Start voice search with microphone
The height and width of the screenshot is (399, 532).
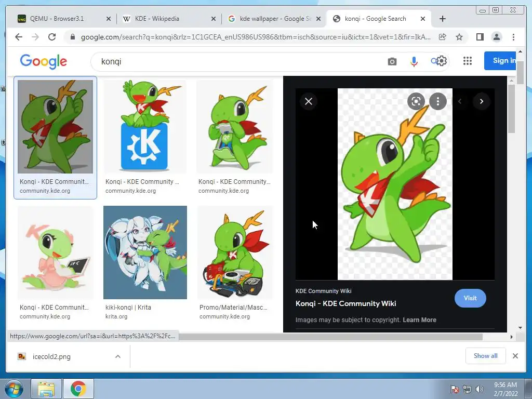point(414,61)
